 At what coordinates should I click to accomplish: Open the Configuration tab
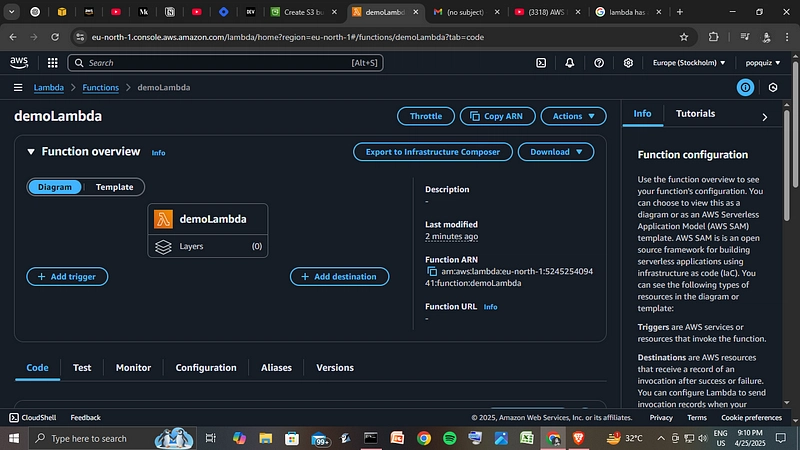coord(206,367)
